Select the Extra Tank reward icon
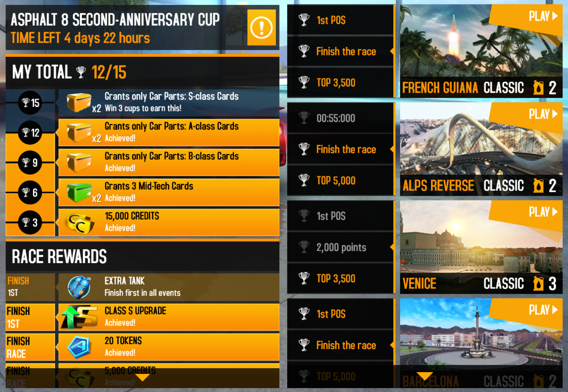The height and width of the screenshot is (392, 568). point(79,287)
